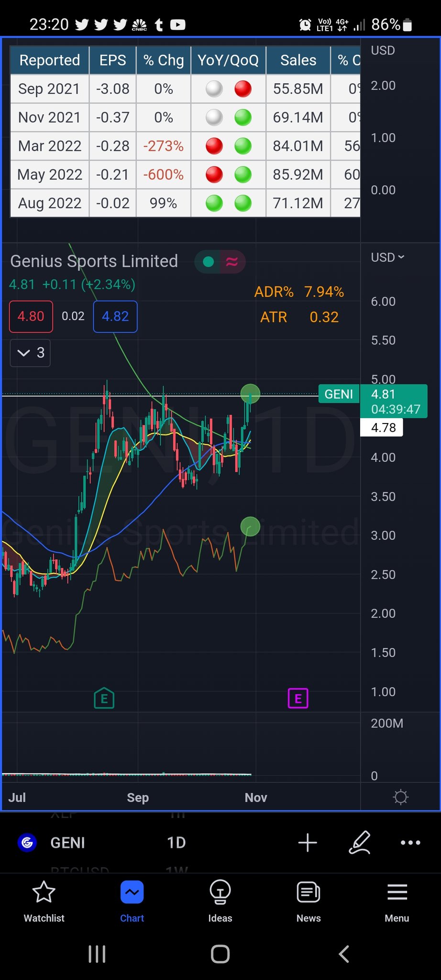Tap the GENI price label tag

point(339,394)
